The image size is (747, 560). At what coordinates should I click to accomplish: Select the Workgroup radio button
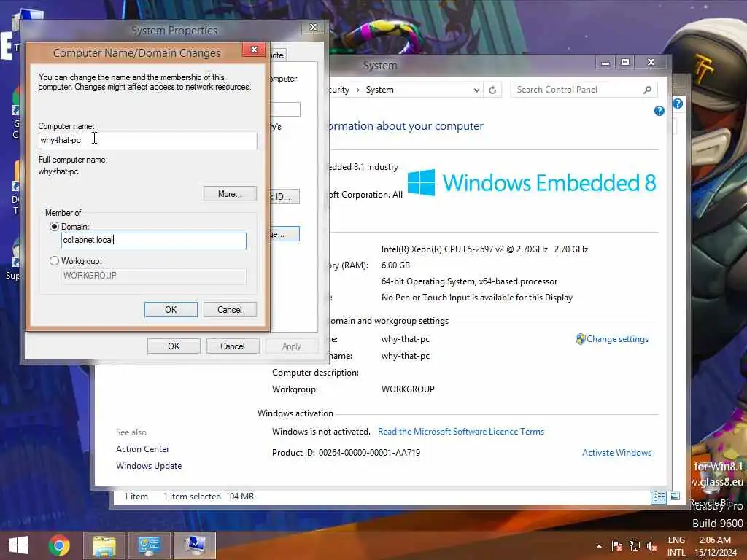coord(54,261)
